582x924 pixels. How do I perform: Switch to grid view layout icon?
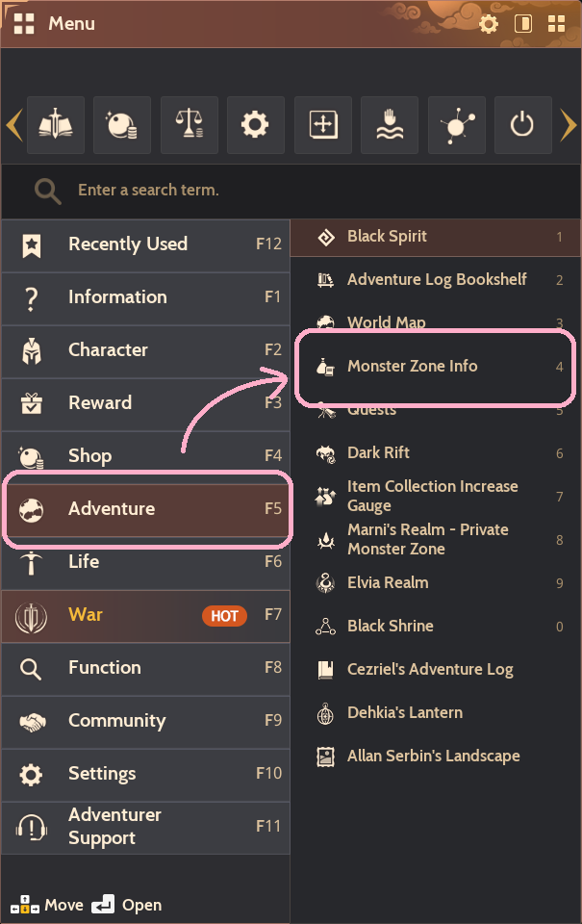coord(556,24)
